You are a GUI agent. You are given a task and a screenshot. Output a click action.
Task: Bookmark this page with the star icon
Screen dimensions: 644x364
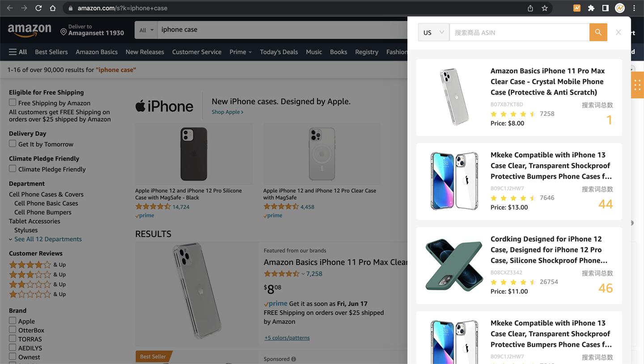pyautogui.click(x=545, y=8)
